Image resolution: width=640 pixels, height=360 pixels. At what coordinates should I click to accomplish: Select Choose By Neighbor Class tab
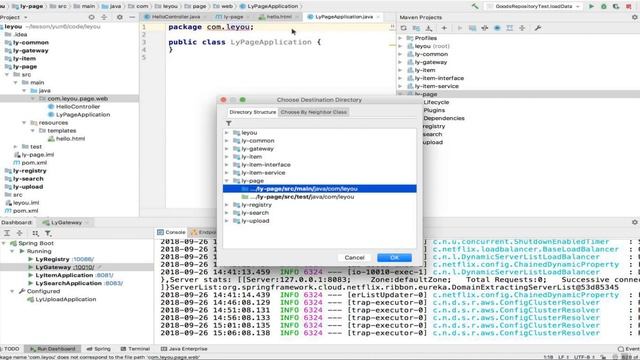coord(313,112)
